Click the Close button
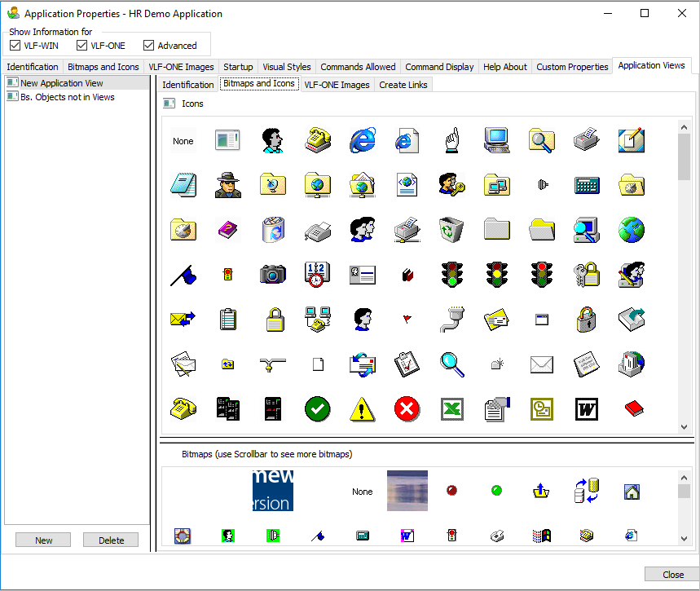Viewport: 700px width, 591px height. (x=673, y=575)
